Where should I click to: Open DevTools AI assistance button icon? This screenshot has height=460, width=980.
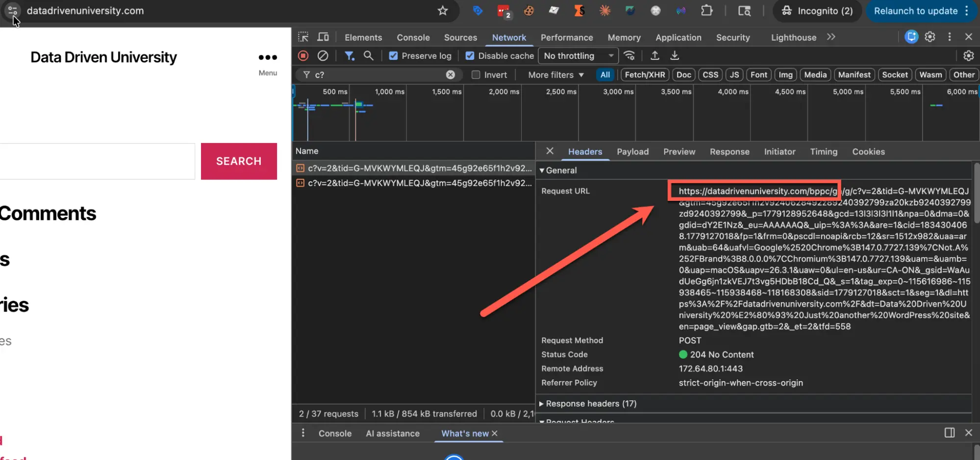coord(911,37)
